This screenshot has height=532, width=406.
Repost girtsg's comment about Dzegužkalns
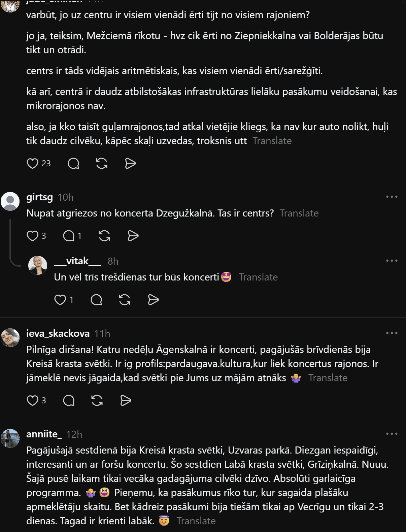coord(104,236)
